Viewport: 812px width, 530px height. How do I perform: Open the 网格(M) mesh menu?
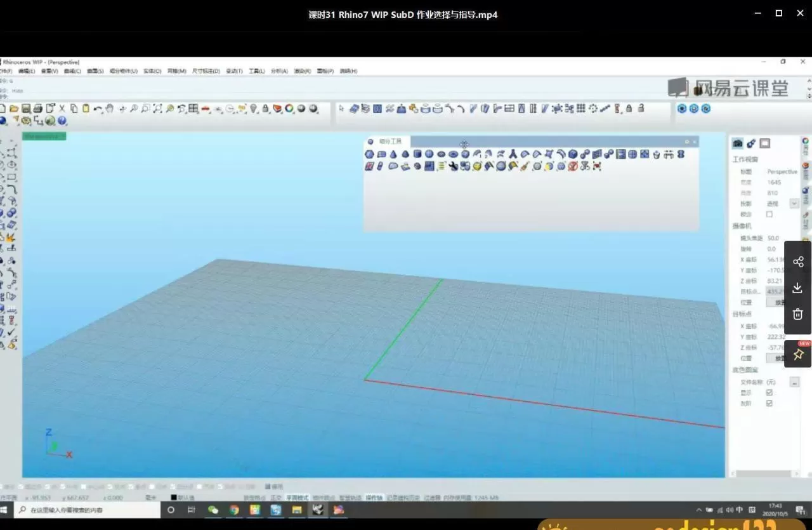(176, 71)
